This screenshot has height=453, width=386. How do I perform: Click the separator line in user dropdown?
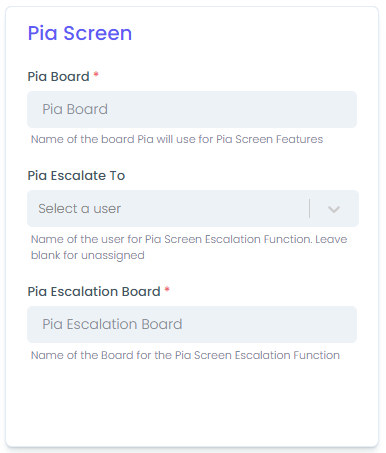click(x=310, y=209)
